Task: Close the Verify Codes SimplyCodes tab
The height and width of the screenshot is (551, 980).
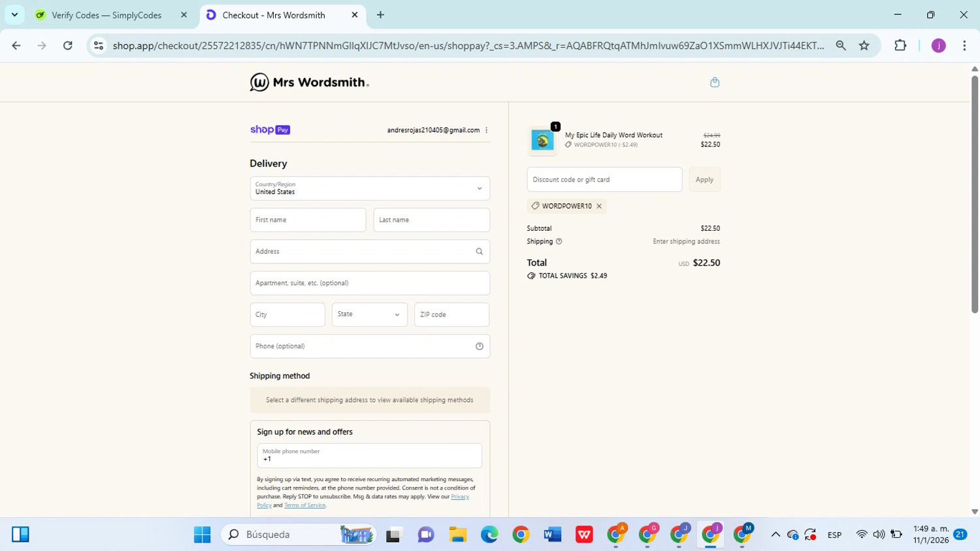Action: [184, 15]
